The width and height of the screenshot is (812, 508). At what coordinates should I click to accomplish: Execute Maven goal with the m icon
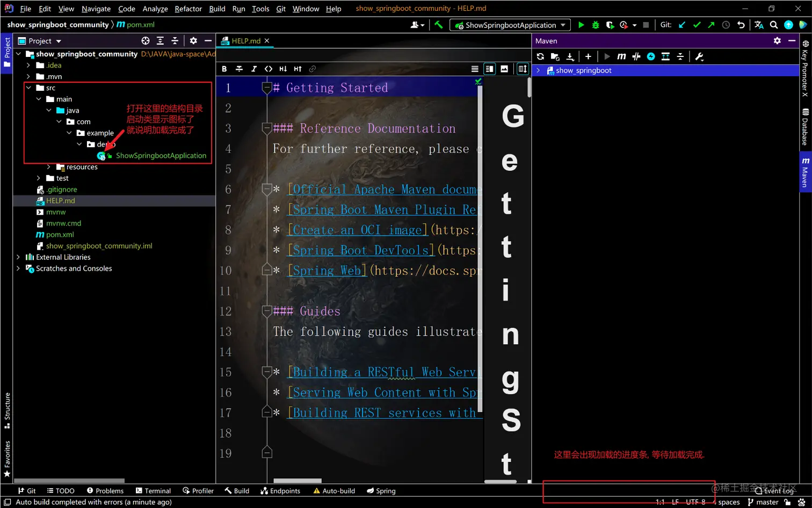click(x=621, y=56)
